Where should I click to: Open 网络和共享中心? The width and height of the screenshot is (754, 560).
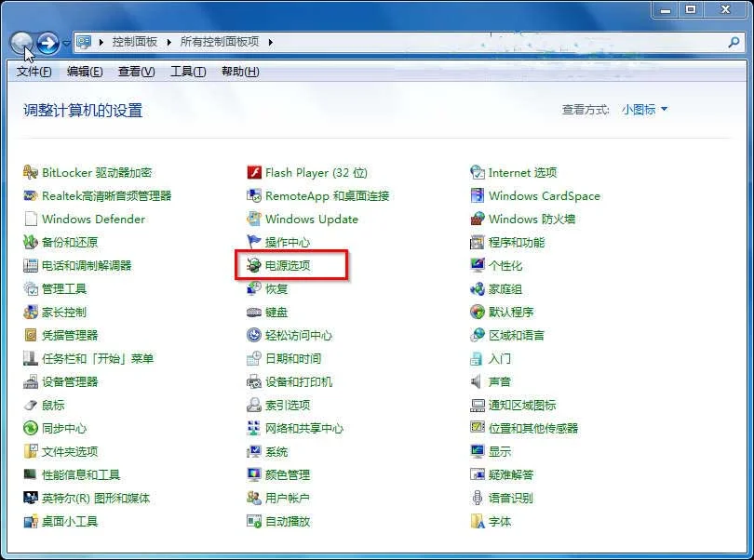tap(303, 428)
